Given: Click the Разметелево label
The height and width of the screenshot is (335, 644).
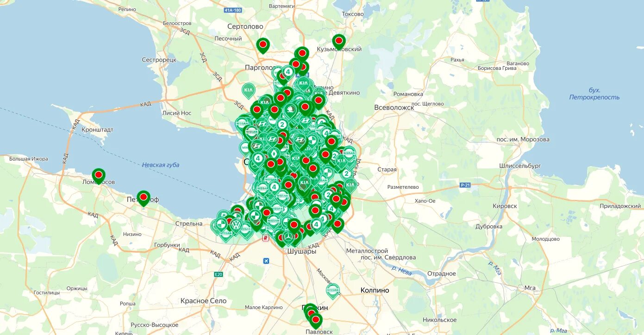Looking at the screenshot, I should [x=403, y=187].
